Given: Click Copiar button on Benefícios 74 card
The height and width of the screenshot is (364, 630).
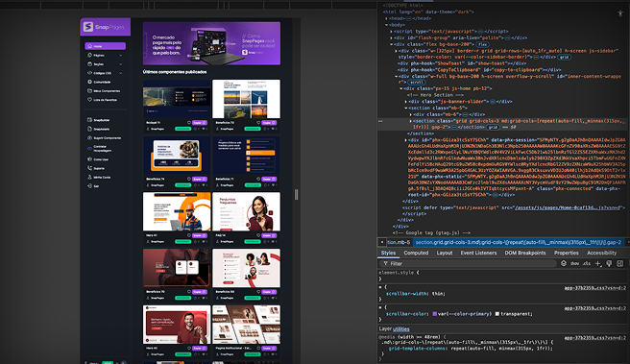Looking at the screenshot, I should pos(200,179).
